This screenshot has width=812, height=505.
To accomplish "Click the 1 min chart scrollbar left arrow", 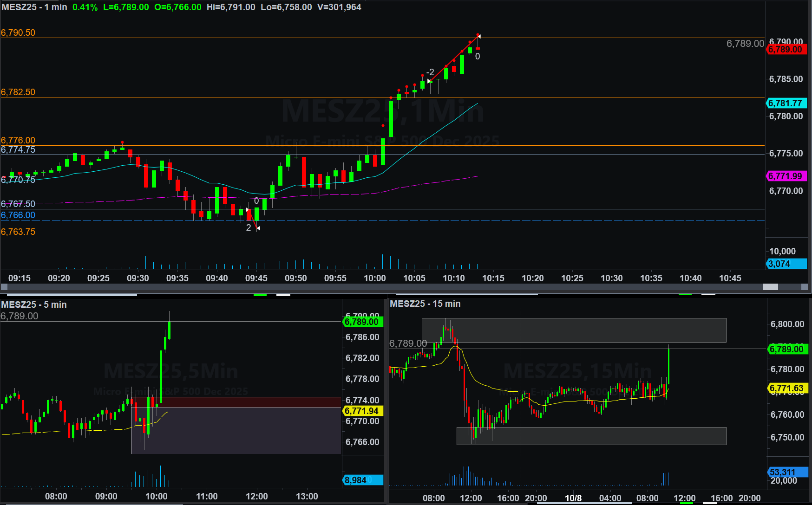I will (x=4, y=287).
